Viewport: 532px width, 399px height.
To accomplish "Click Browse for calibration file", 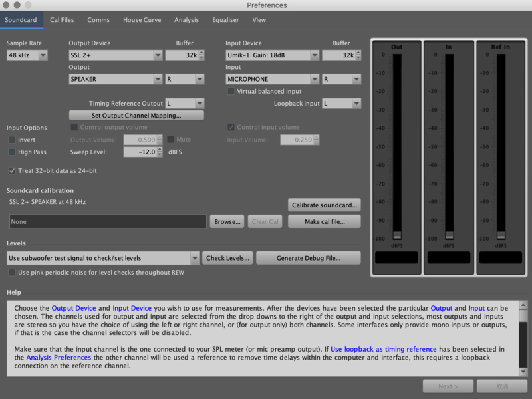I will point(227,222).
